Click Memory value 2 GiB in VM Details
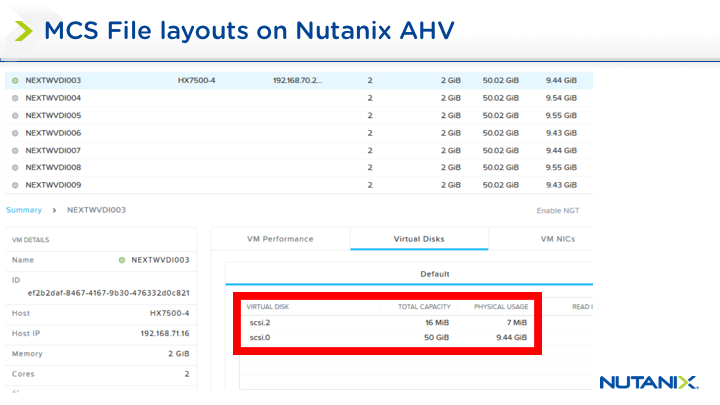Image resolution: width=720 pixels, height=405 pixels. point(179,354)
